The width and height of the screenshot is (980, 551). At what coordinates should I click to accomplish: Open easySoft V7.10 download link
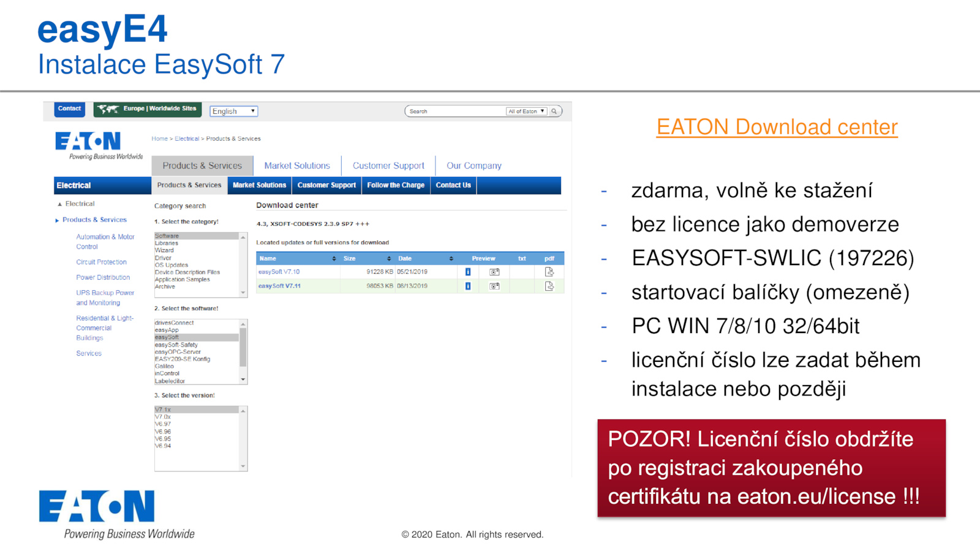pos(279,272)
